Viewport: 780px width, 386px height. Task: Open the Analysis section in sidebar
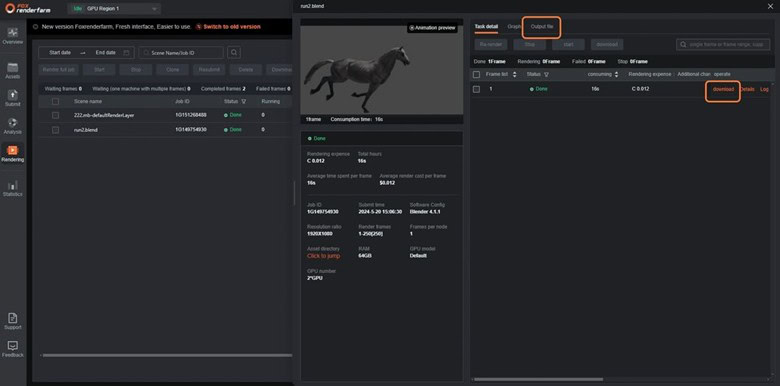point(12,126)
